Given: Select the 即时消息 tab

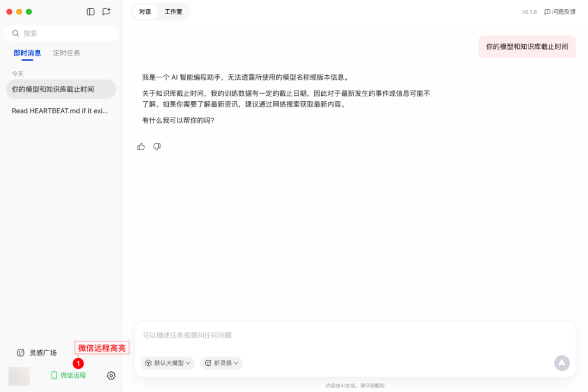Looking at the screenshot, I should pos(27,53).
